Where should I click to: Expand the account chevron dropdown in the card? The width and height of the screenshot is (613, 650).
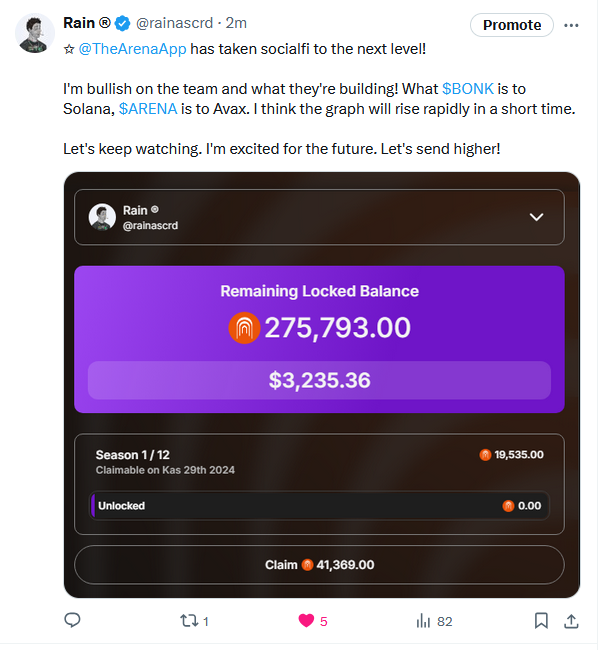click(536, 217)
